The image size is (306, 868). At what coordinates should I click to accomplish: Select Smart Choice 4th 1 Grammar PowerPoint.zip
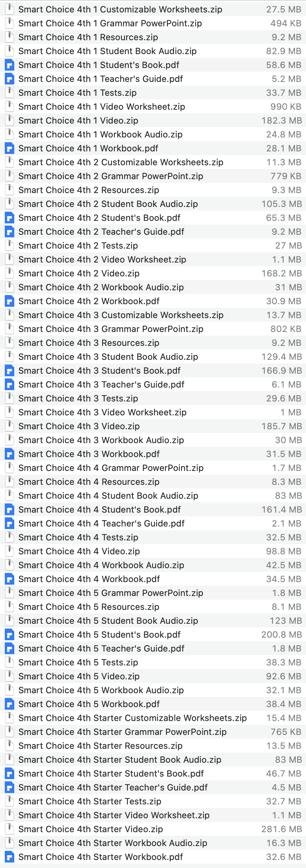click(110, 23)
